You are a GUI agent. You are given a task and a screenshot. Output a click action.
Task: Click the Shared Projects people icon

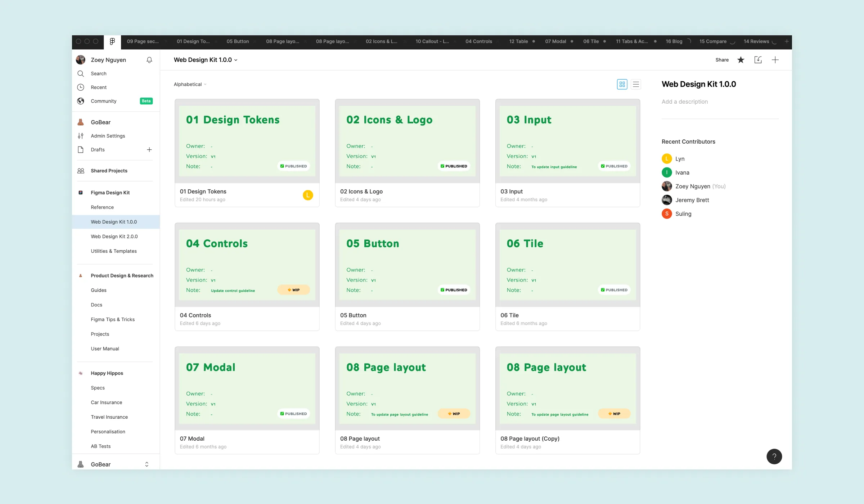pos(81,171)
